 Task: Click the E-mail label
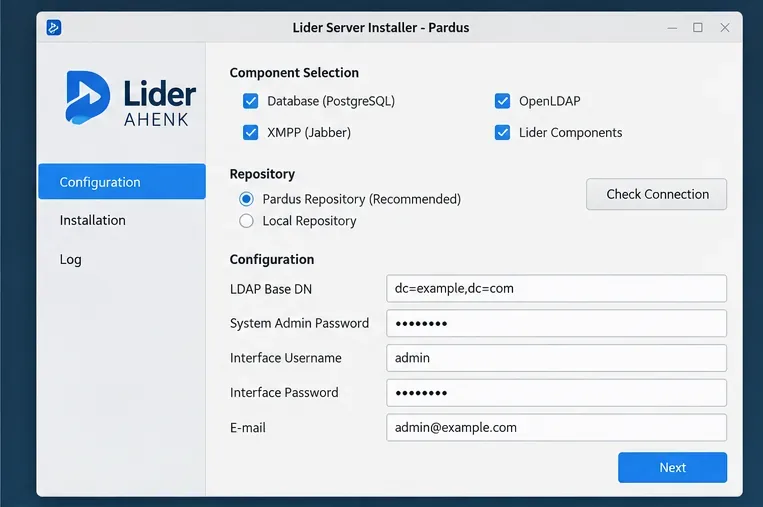coord(248,428)
